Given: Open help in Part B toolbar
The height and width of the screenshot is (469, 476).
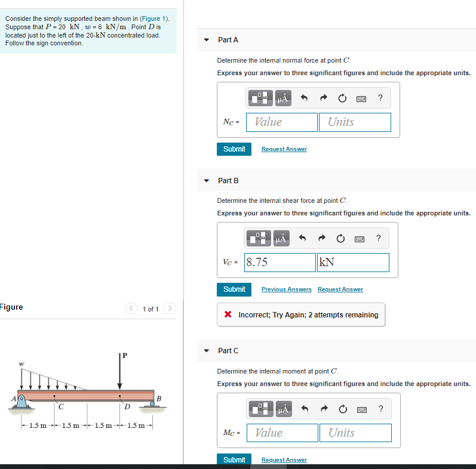Looking at the screenshot, I should click(378, 238).
